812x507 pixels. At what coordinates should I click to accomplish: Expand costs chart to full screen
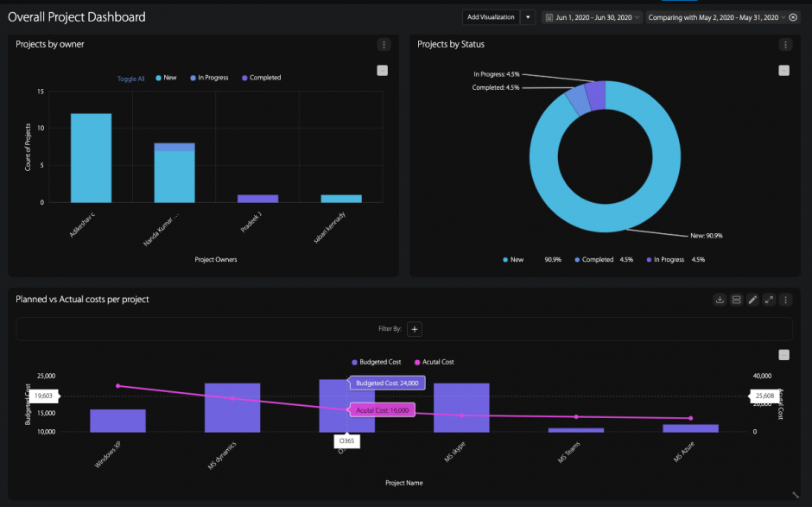(769, 300)
